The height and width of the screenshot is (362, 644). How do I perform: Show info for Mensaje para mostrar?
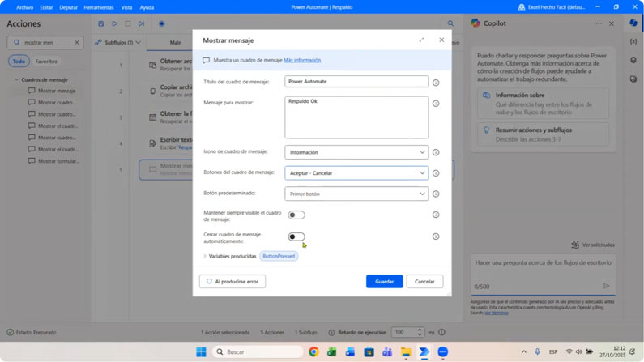tap(436, 104)
